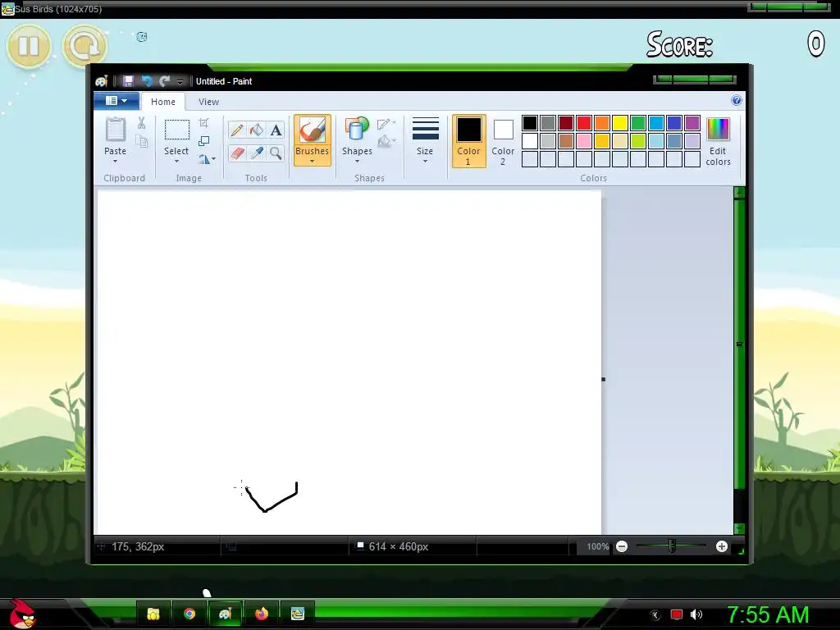Select the Magnifier tool
Viewport: 840px width, 630px height.
(276, 153)
